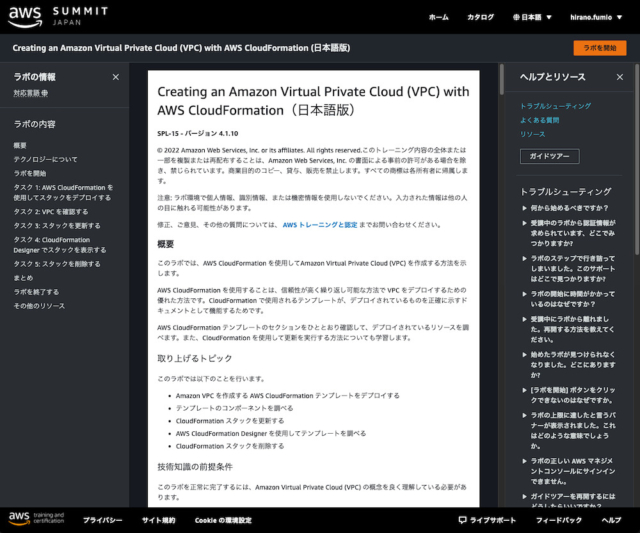Expand 何から始めるべきですか? question
640x533 pixels.
pyautogui.click(x=565, y=208)
